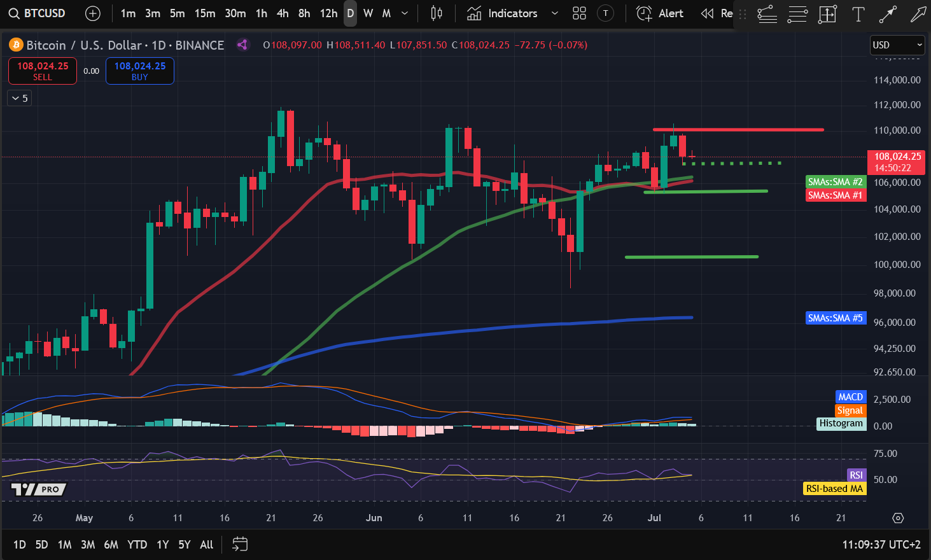The width and height of the screenshot is (931, 560).
Task: Expand the time interval dropdown arrow
Action: [x=405, y=13]
